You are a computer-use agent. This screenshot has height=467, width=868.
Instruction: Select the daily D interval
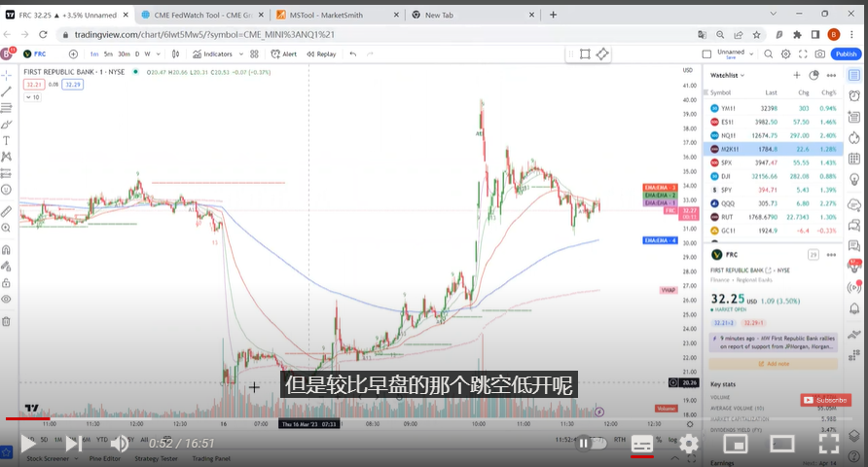click(137, 54)
